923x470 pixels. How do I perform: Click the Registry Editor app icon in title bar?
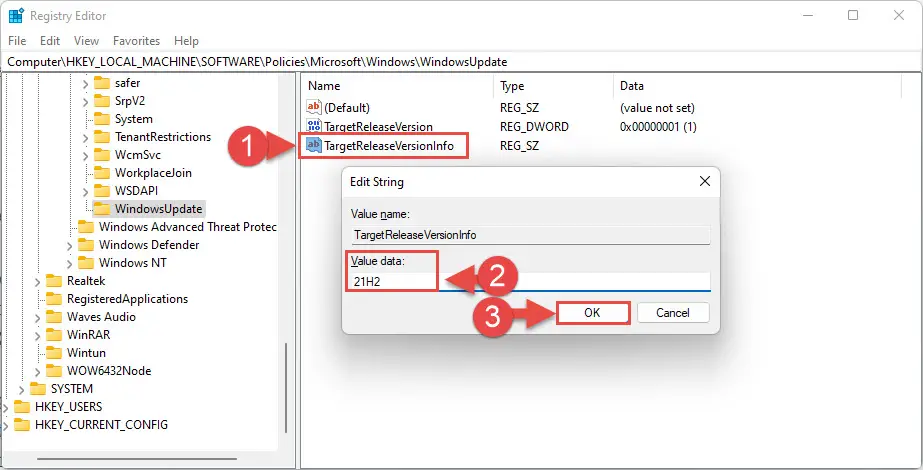16,16
